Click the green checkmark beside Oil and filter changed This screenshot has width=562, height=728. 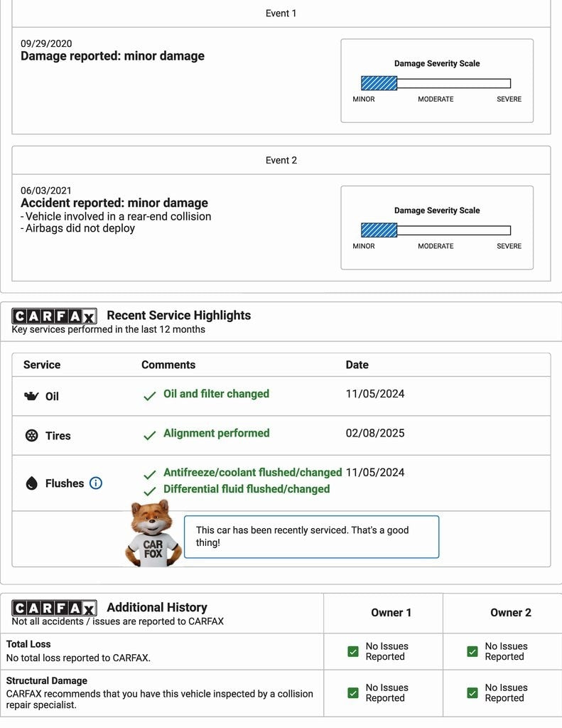tap(149, 395)
